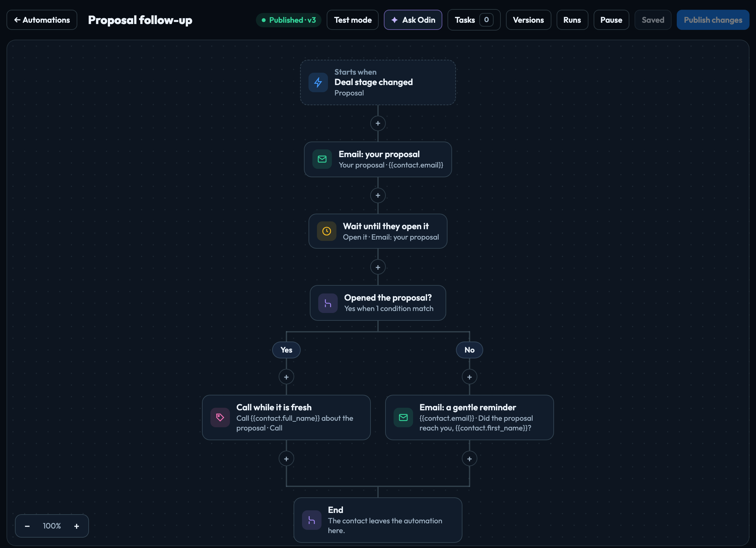
Task: Select the 'Email: a gentle reminder' title
Action: coord(467,407)
